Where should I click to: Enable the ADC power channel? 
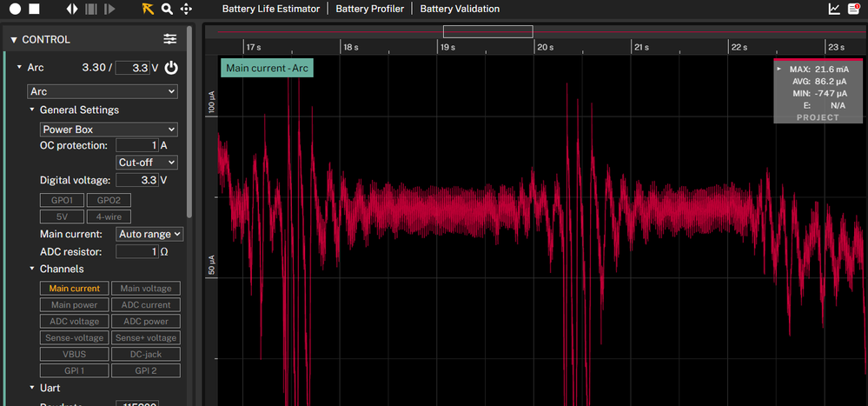146,322
